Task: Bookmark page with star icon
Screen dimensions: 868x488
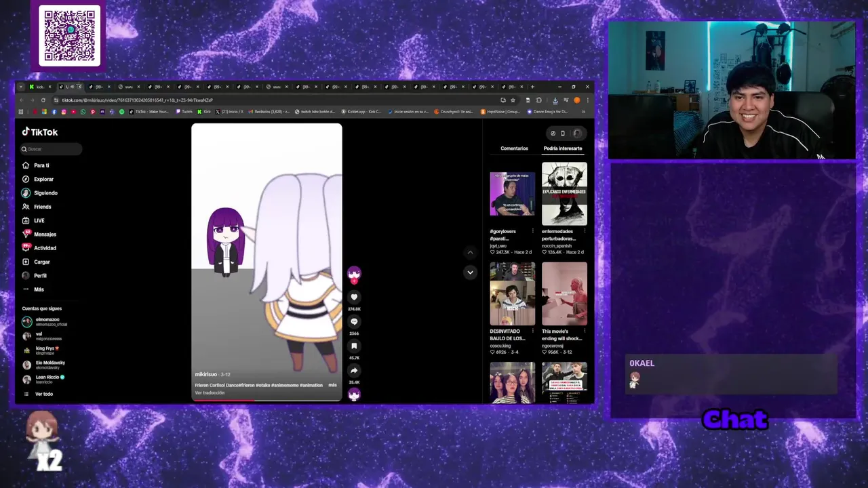Action: click(513, 100)
